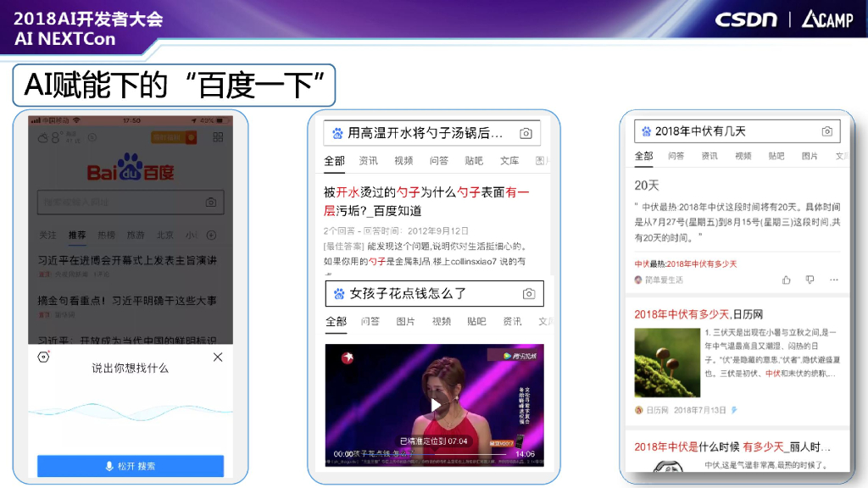Click the 松开 搜索 blue button
868x488 pixels.
[131, 466]
